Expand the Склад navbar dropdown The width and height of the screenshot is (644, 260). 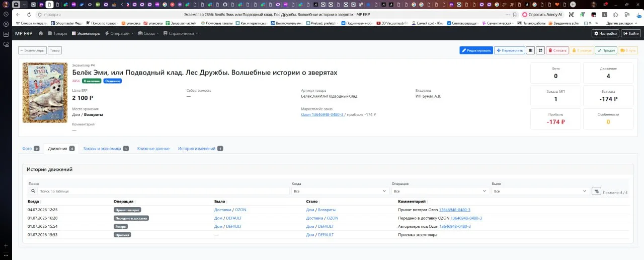click(x=148, y=33)
